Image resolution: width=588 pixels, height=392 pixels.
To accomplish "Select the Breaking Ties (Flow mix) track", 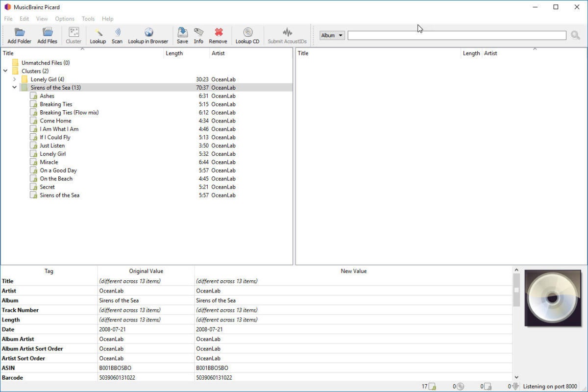I will (x=69, y=113).
